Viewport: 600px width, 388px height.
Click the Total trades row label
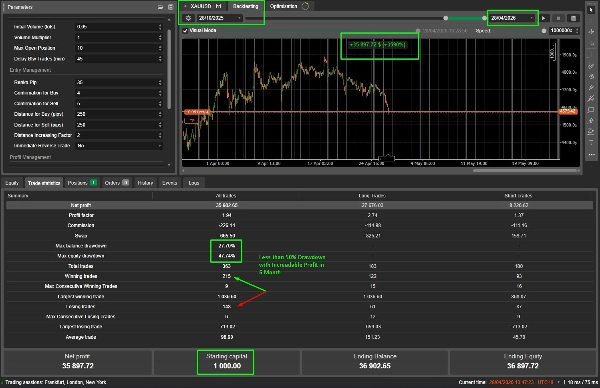click(81, 266)
